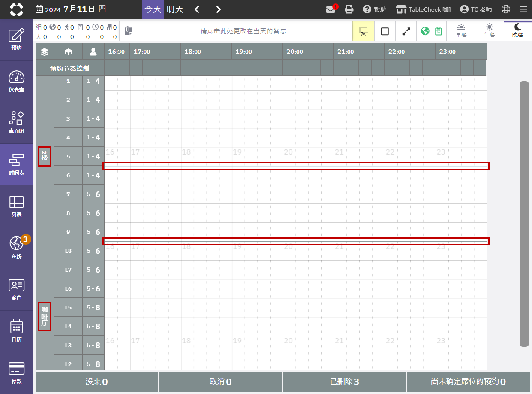Click the layers column header icon
532x394 pixels.
[x=45, y=52]
